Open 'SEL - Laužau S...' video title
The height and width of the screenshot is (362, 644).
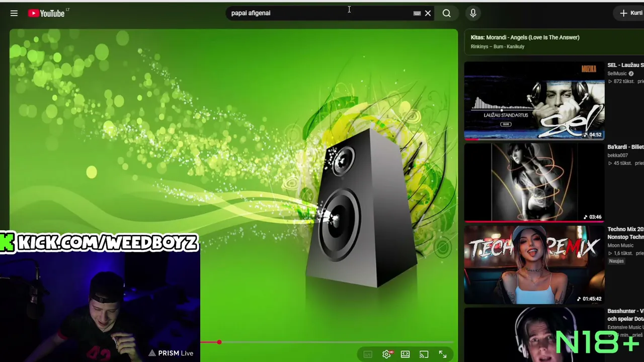tap(625, 65)
